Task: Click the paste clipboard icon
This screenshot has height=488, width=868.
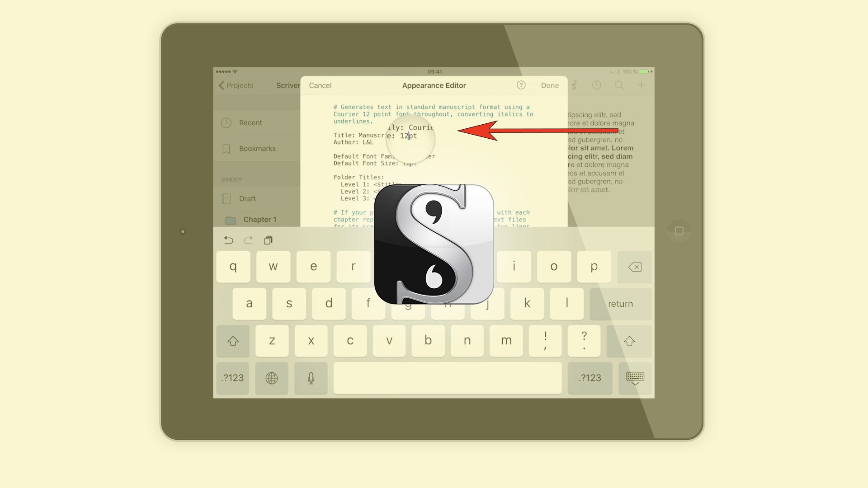Action: (x=268, y=240)
